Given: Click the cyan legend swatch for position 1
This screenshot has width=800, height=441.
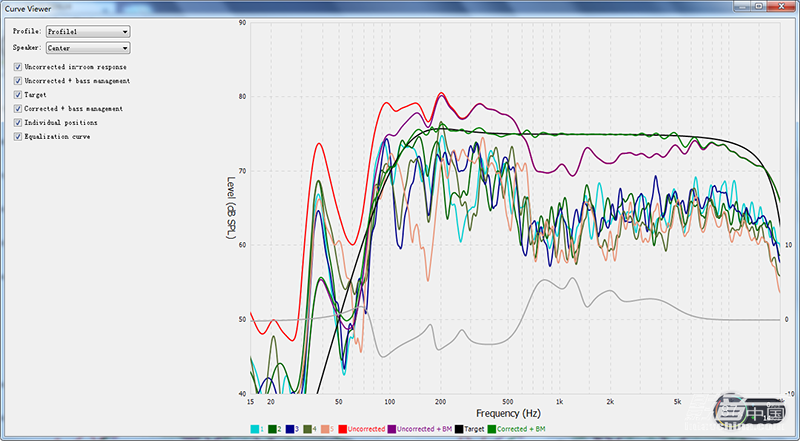Looking at the screenshot, I should [254, 429].
